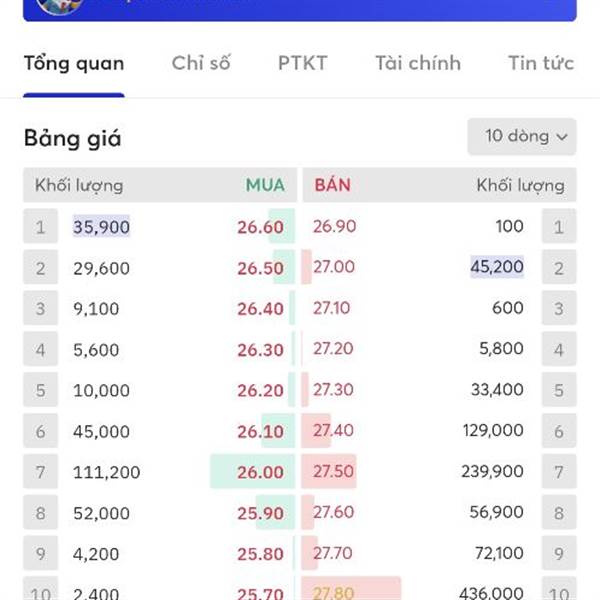Open the PTKT tab
This screenshot has height=600, width=600.
[302, 63]
